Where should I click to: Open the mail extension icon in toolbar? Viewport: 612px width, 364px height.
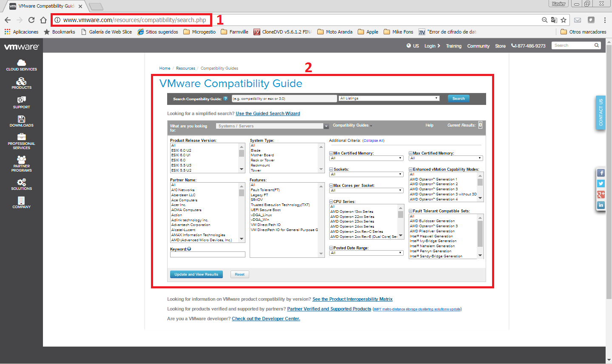click(578, 20)
